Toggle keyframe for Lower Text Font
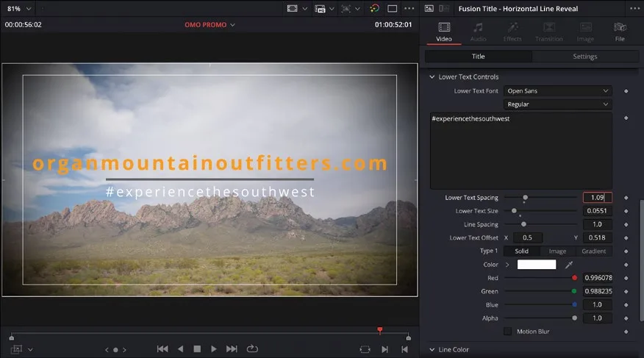Viewport: 644px width, 358px height. 626,91
